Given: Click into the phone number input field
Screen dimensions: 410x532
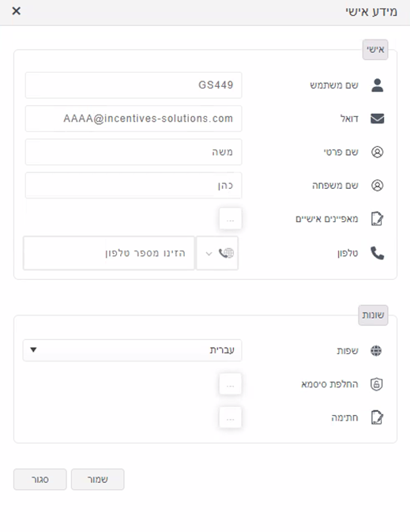Looking at the screenshot, I should click(x=109, y=253).
